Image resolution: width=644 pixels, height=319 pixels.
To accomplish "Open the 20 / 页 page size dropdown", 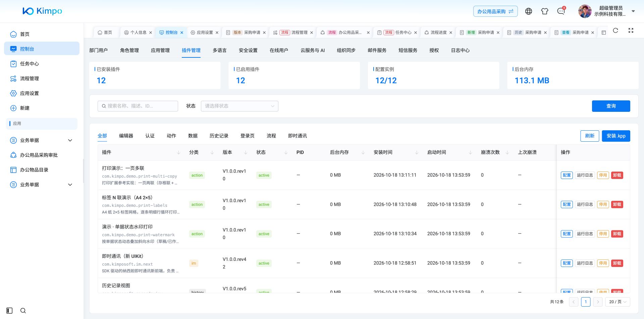I will (x=618, y=302).
